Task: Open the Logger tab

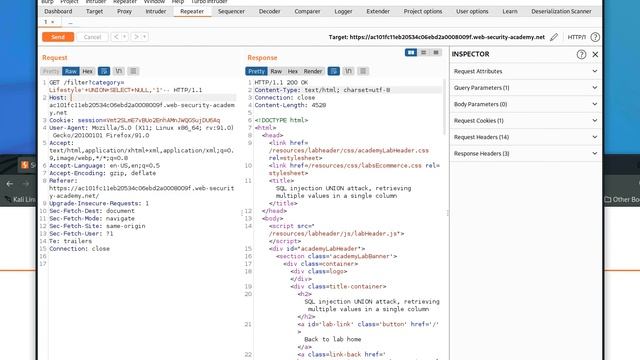Action: [343, 11]
